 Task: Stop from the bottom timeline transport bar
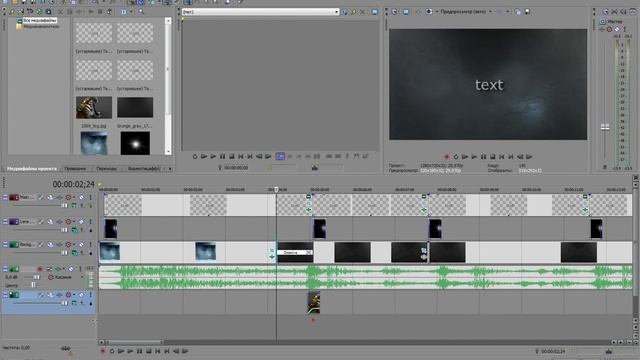point(149,351)
